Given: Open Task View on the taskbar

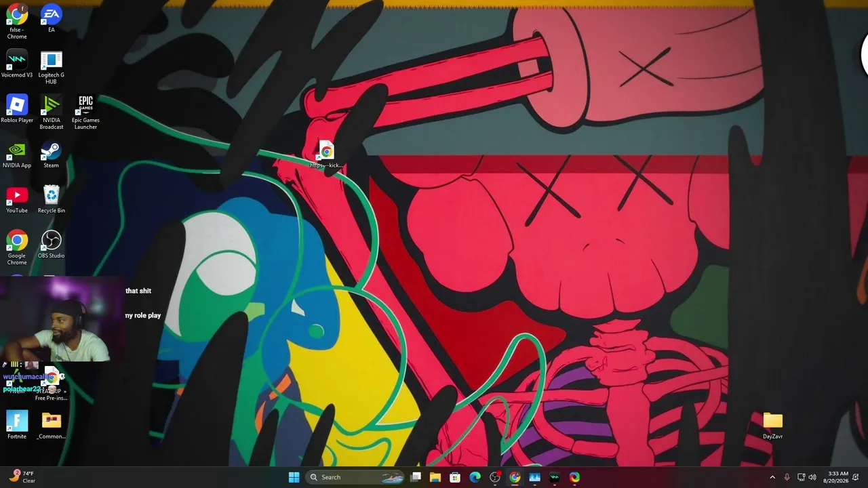Looking at the screenshot, I should pos(416,477).
